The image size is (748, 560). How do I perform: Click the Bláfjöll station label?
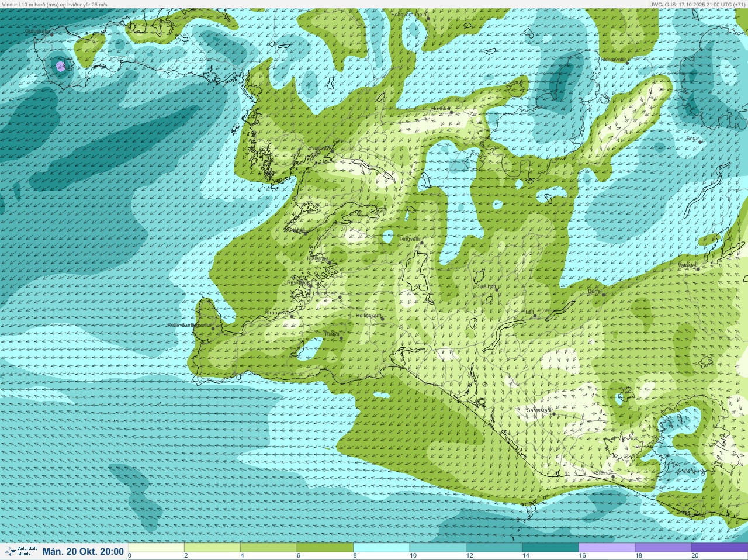[x=333, y=334]
